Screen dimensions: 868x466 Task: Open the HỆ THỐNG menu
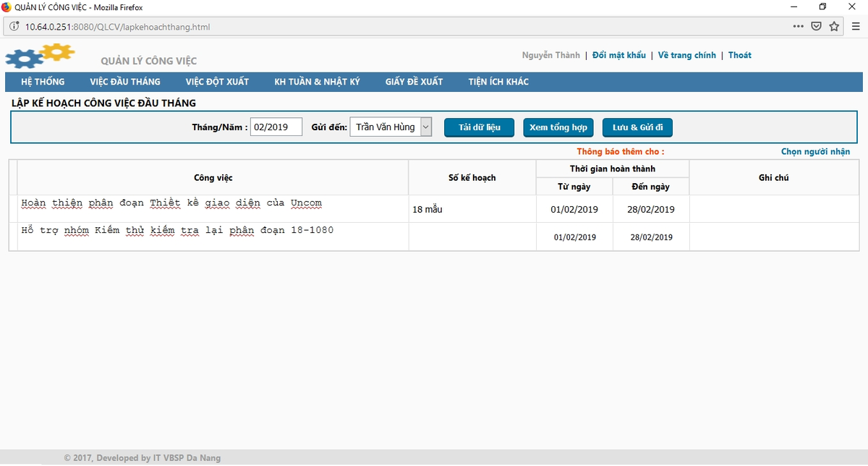click(x=43, y=82)
